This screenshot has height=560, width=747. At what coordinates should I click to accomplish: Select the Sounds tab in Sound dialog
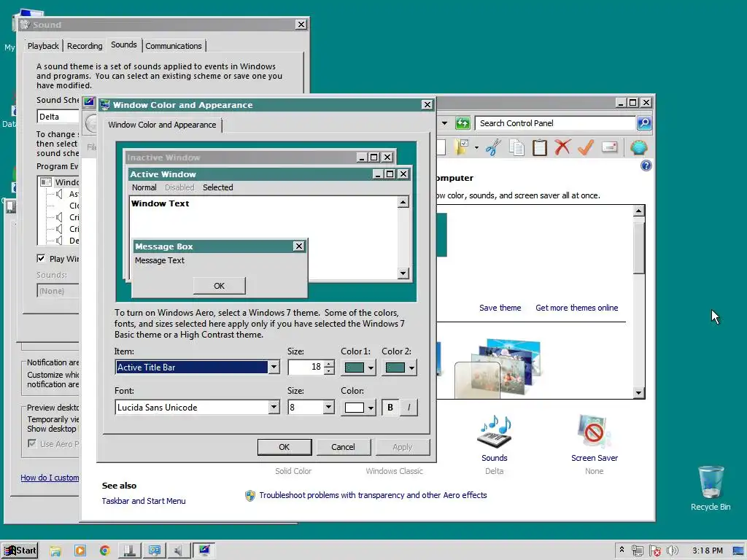(x=124, y=44)
